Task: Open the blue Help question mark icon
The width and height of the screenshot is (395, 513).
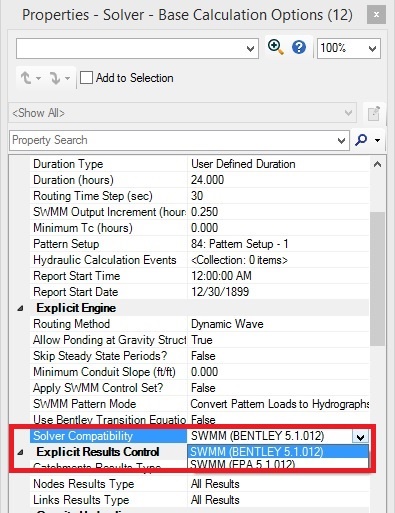Action: 299,47
